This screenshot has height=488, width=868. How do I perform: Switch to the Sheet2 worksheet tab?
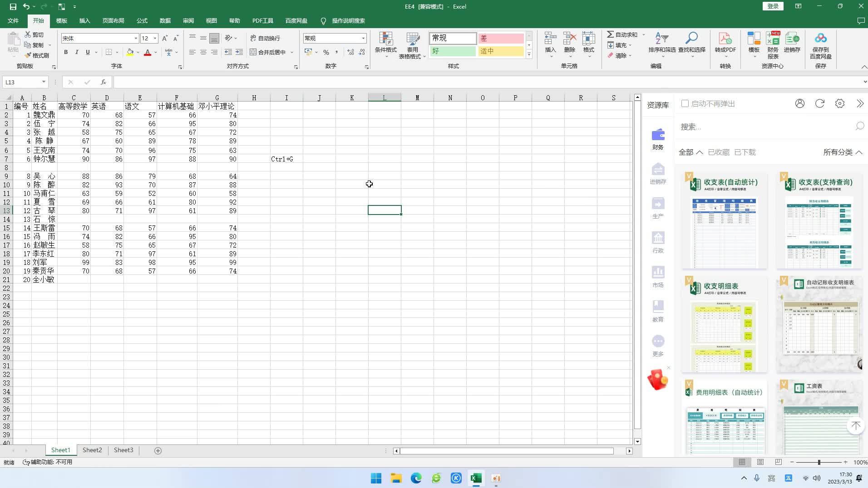tap(92, 450)
